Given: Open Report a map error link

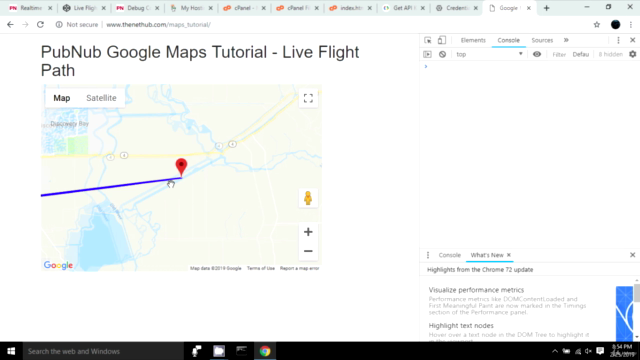Looking at the screenshot, I should pyautogui.click(x=300, y=268).
